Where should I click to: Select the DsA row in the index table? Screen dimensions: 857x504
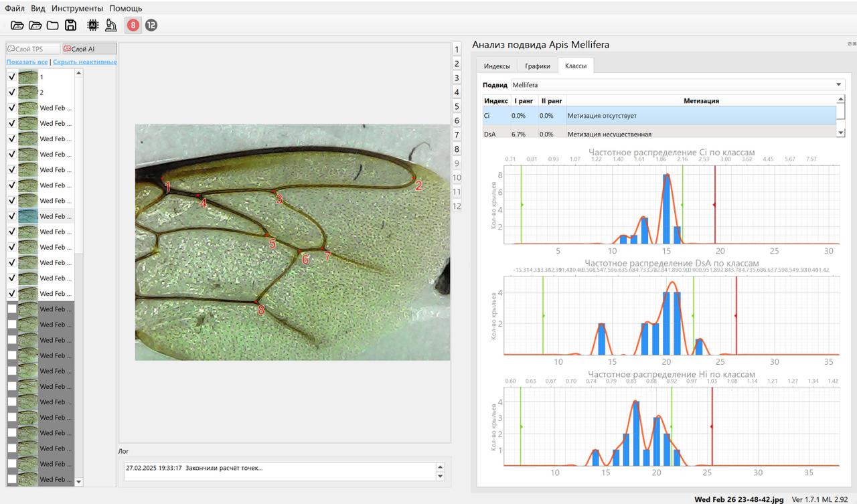[x=659, y=132]
